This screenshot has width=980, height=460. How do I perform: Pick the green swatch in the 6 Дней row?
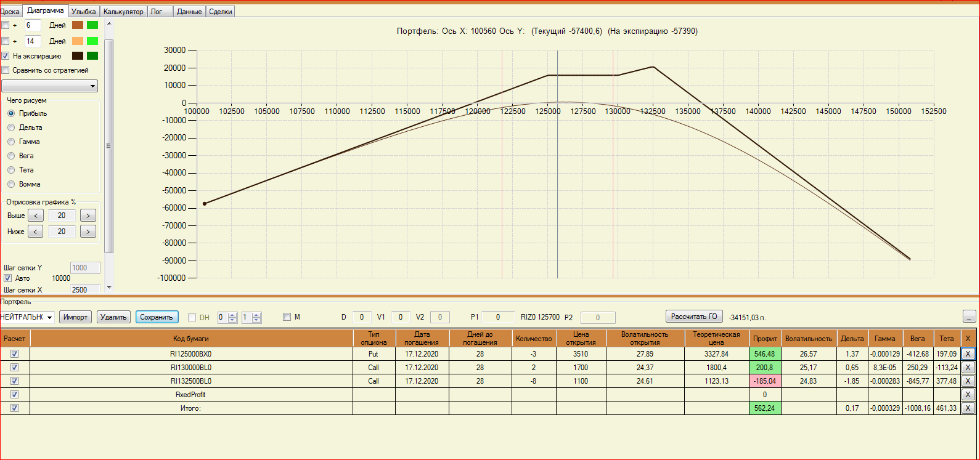(92, 25)
